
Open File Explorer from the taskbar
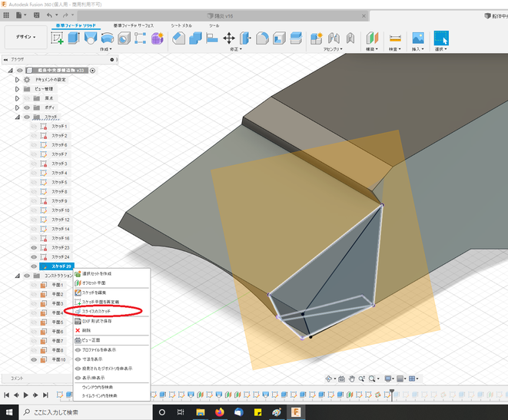[x=201, y=412]
